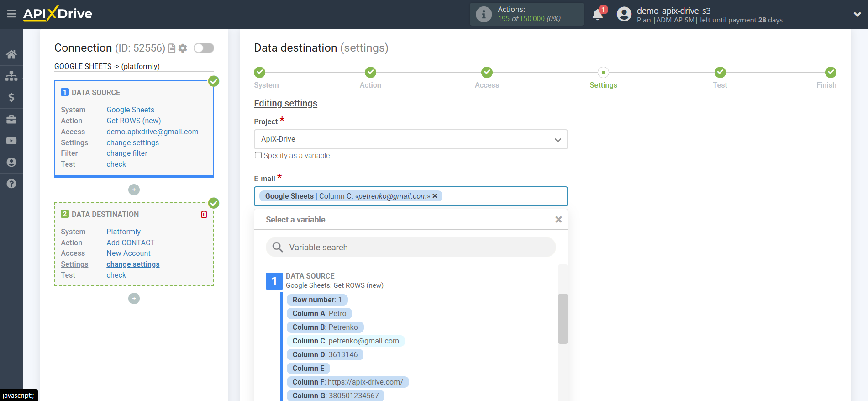This screenshot has height=401, width=868.
Task: Select variable Column E
Action: [309, 368]
